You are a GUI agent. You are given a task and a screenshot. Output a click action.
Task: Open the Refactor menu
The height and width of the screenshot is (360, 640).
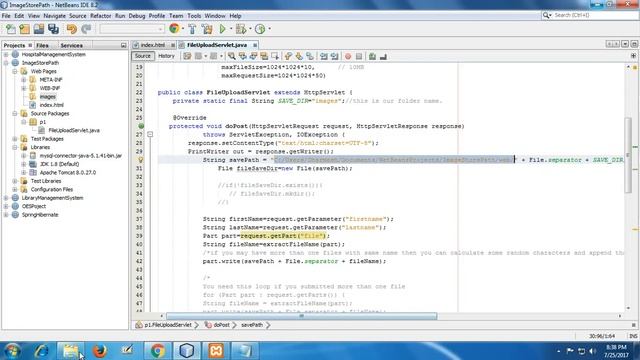[100, 16]
